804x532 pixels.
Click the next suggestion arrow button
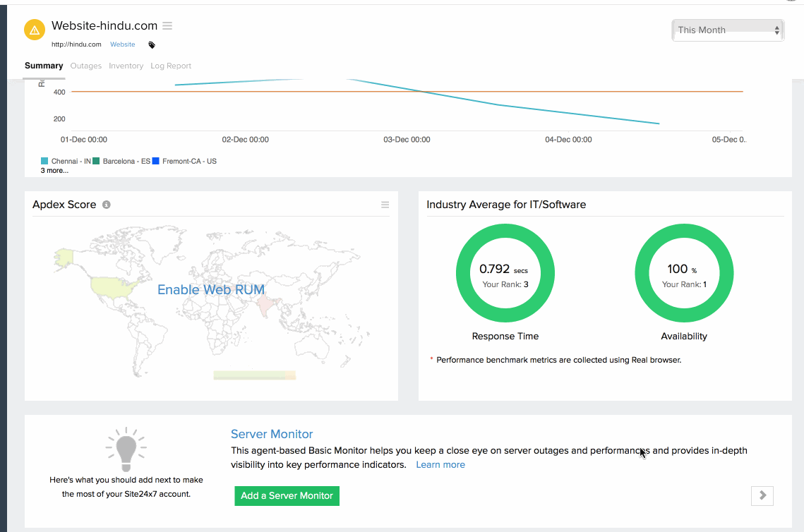coord(762,495)
